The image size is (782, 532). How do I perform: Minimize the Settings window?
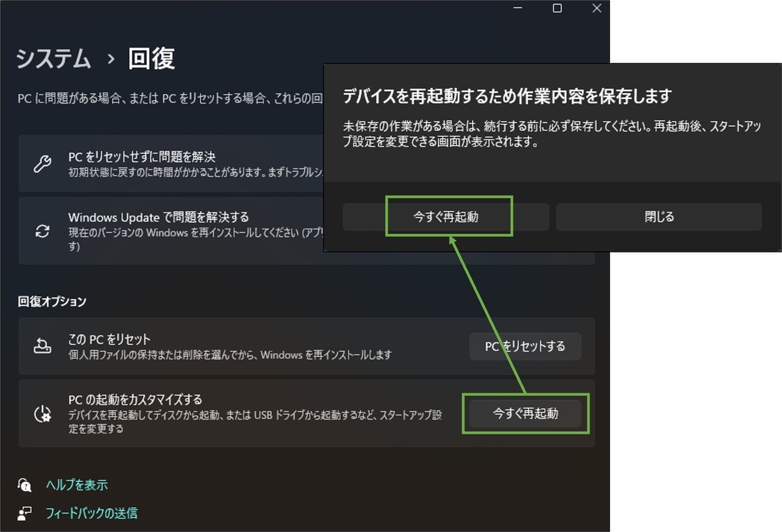click(x=517, y=8)
